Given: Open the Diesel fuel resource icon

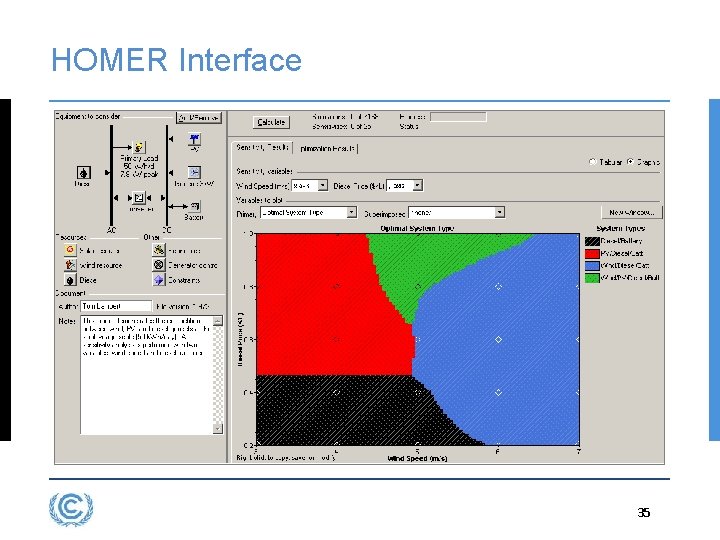Looking at the screenshot, I should point(70,280).
